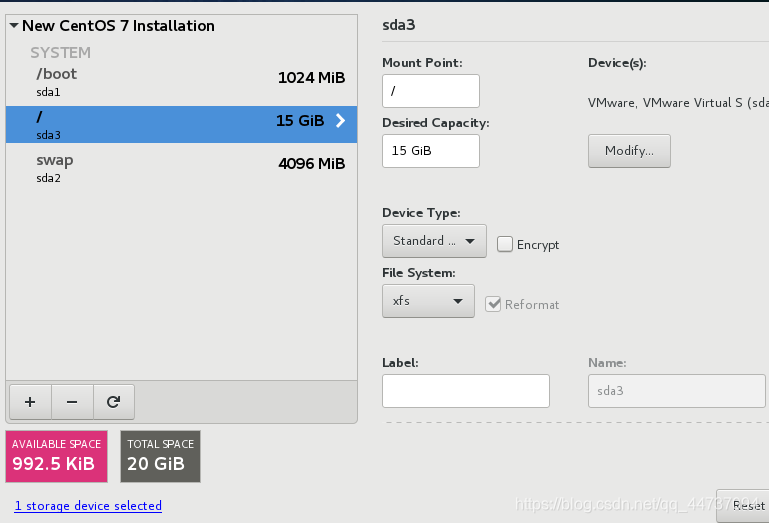Screen dimensions: 769x523
Task: Remove selected mount point with minus button
Action: point(72,402)
